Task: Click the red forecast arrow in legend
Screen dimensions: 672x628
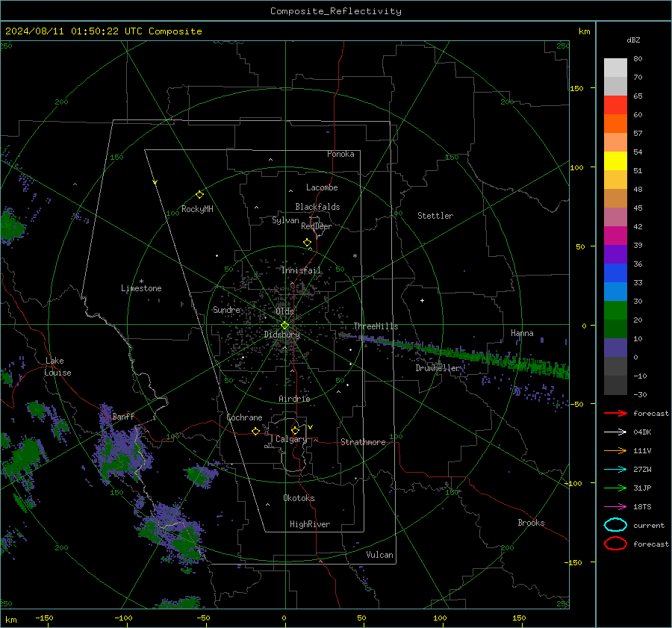Action: [615, 413]
